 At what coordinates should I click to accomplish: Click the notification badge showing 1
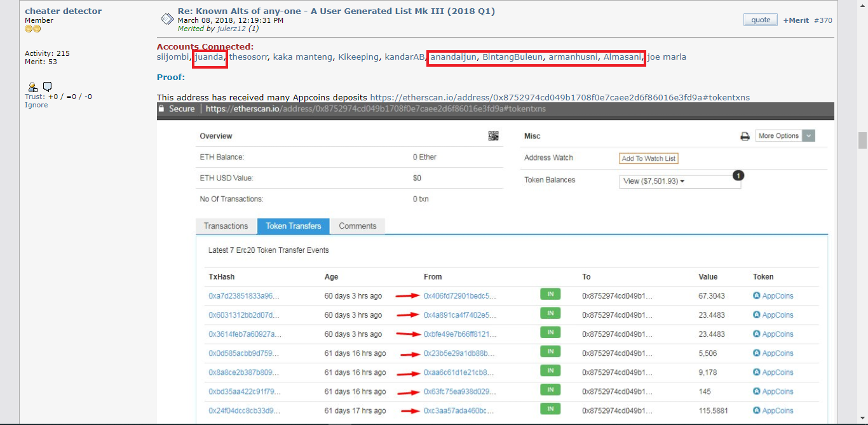pyautogui.click(x=738, y=175)
